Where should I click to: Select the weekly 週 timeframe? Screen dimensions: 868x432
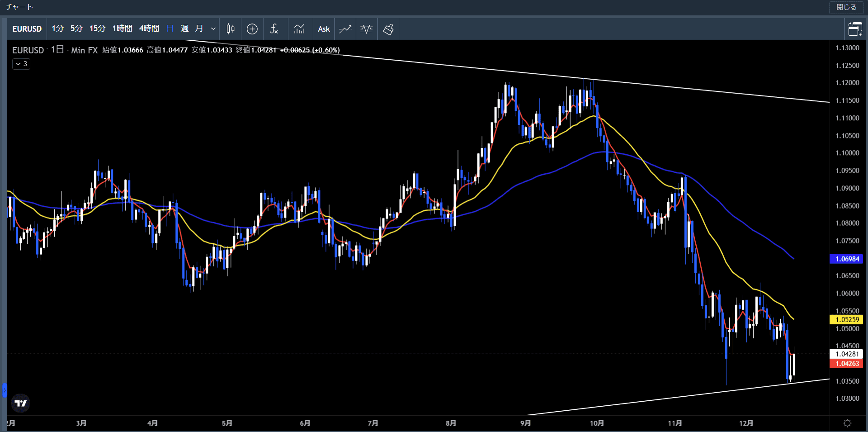pyautogui.click(x=184, y=28)
